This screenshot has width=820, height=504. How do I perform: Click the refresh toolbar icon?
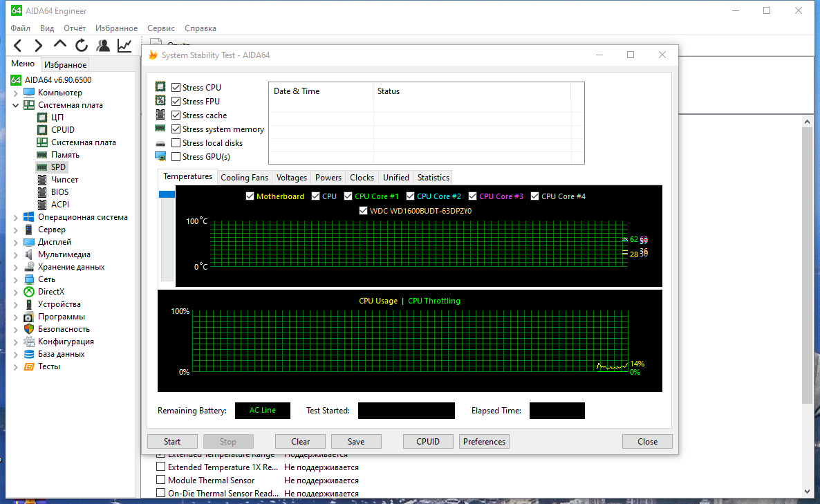[x=82, y=46]
